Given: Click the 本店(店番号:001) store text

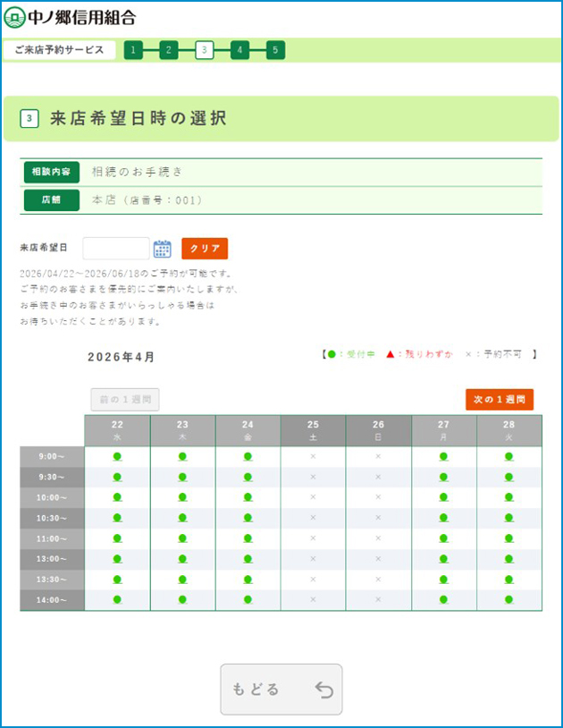Looking at the screenshot, I should click(x=147, y=200).
